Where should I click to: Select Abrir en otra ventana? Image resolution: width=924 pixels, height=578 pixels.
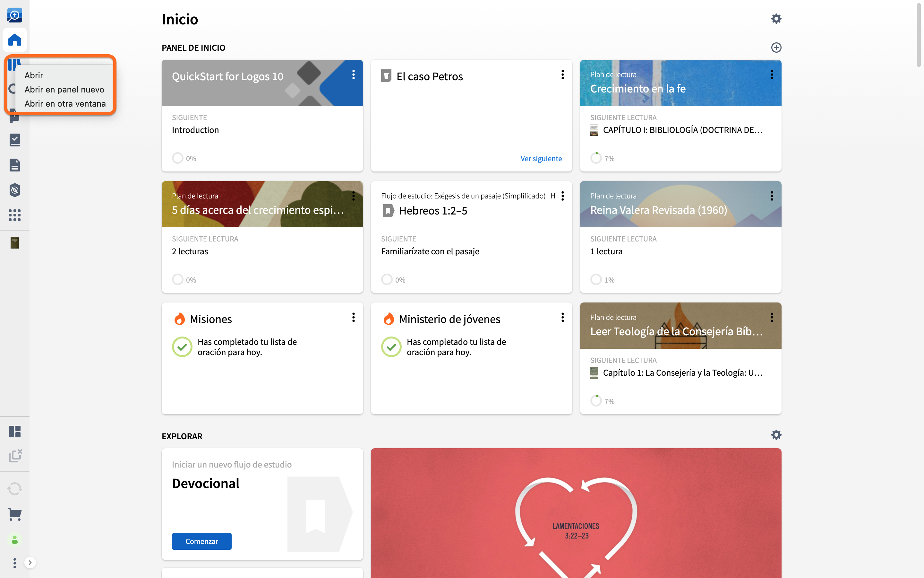coord(65,104)
